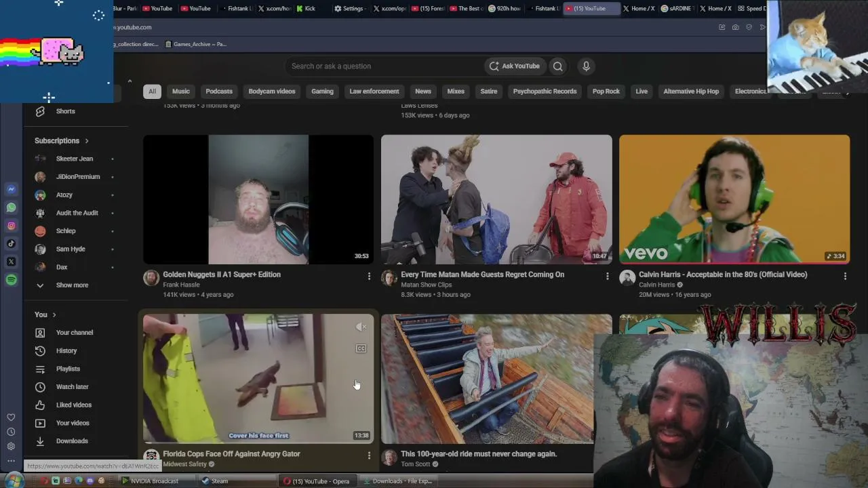Open options menu for Golden Nuggets II video
This screenshot has width=868, height=488.
[x=369, y=277]
